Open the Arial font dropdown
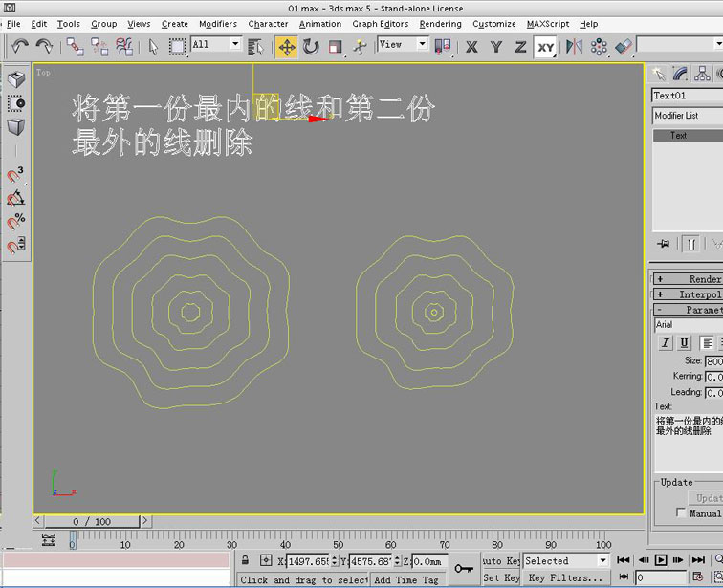 [689, 325]
